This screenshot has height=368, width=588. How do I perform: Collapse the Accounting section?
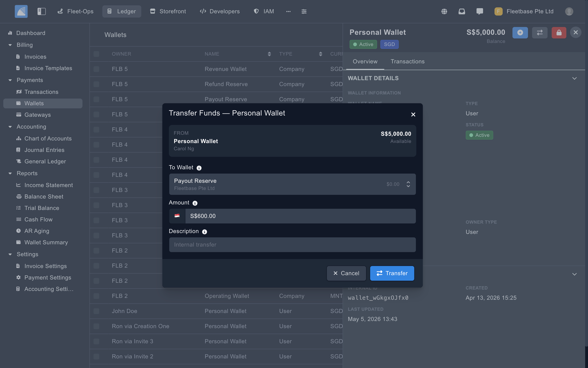(10, 127)
